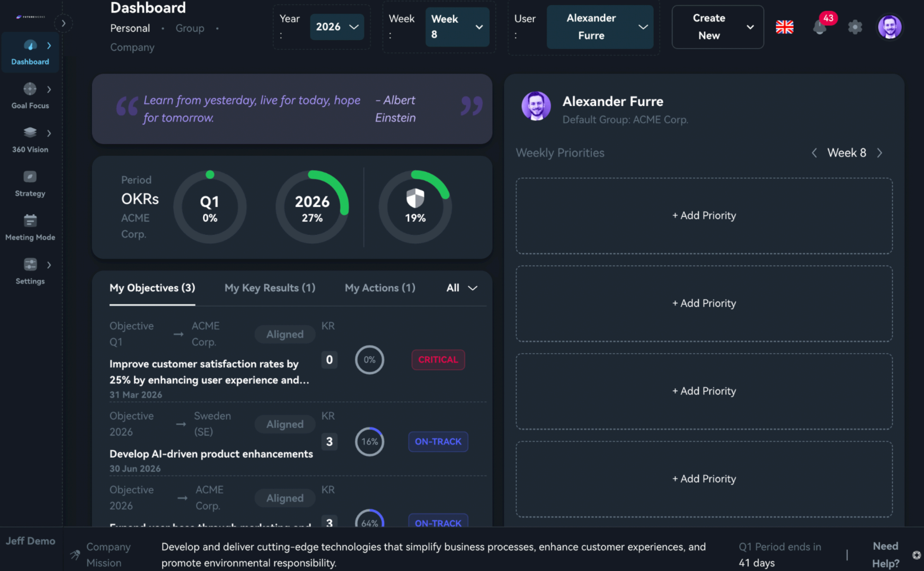Open the All filter dropdown
This screenshot has width=924, height=571.
[462, 288]
